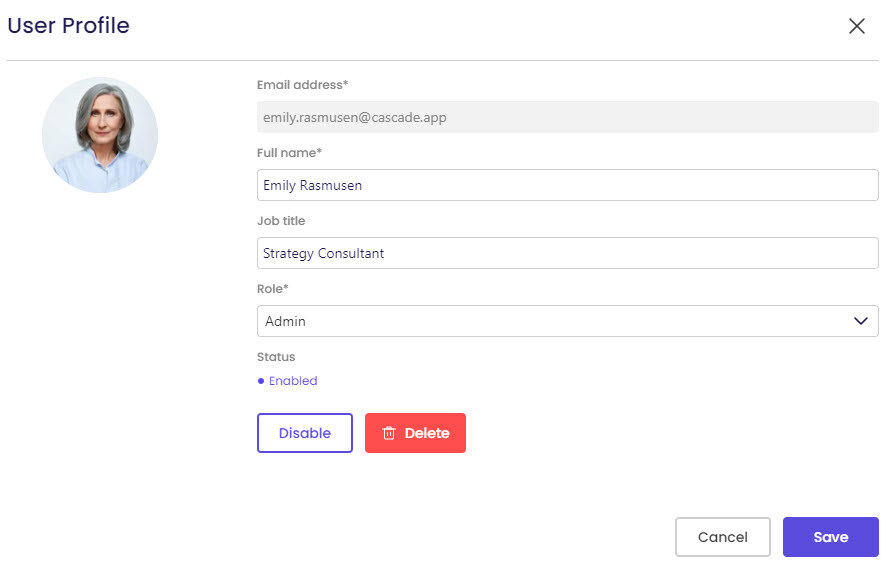Cancel the profile changes
This screenshot has width=885, height=564.
[x=722, y=537]
